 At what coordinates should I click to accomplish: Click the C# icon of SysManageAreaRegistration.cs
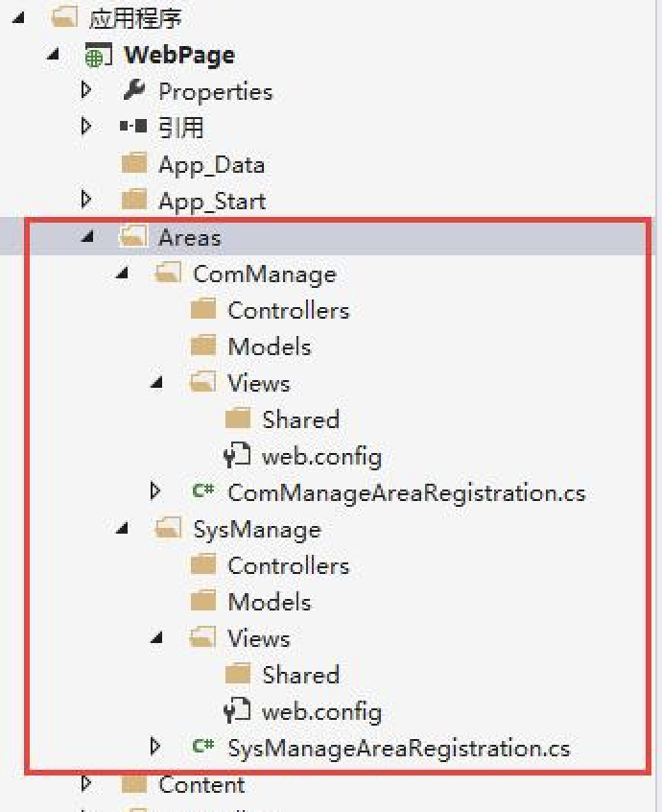pyautogui.click(x=203, y=748)
